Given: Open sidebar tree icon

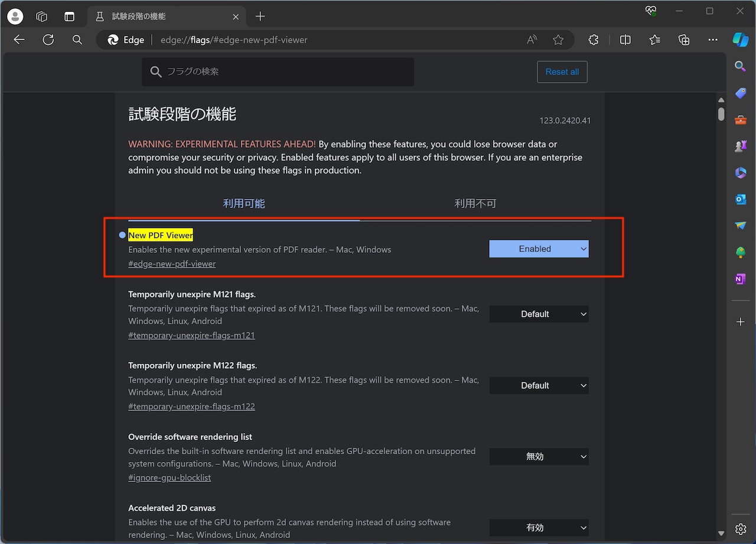Looking at the screenshot, I should [741, 252].
